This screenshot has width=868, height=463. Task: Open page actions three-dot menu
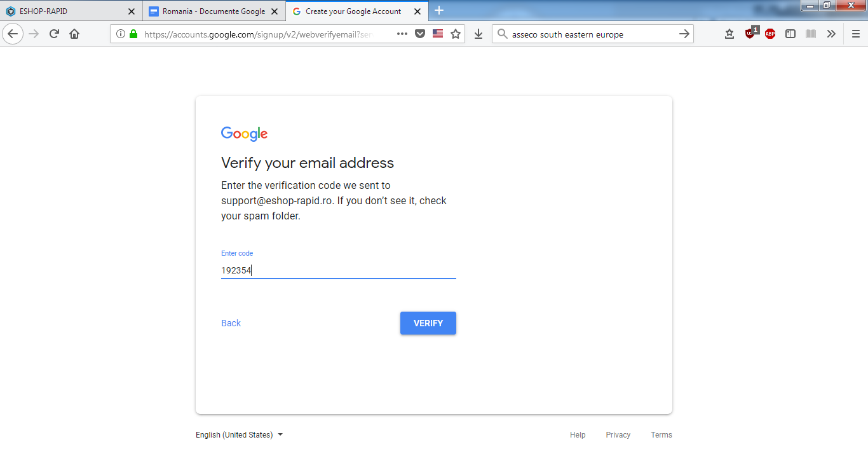coord(402,34)
